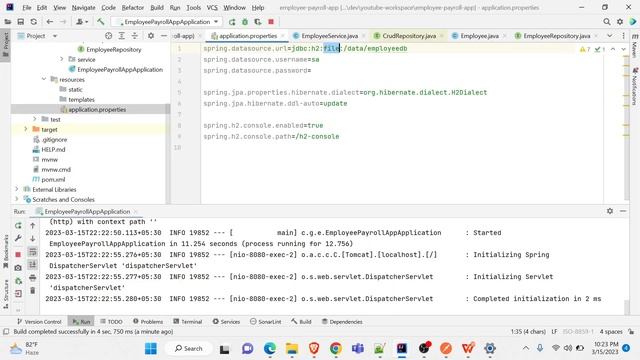The image size is (640, 360).
Task: Toggle Maven tool window side tab
Action: 635,46
